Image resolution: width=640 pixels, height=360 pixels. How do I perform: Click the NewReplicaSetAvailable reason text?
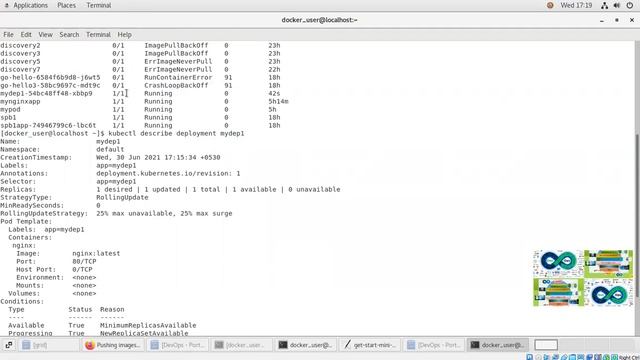(144, 333)
